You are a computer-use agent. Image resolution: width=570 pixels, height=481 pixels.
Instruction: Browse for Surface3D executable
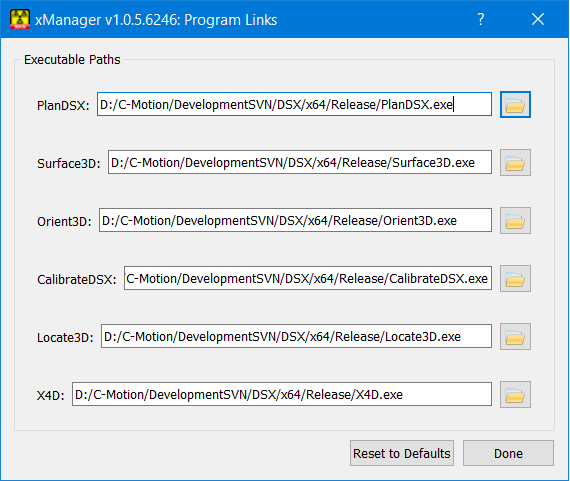tap(515, 163)
